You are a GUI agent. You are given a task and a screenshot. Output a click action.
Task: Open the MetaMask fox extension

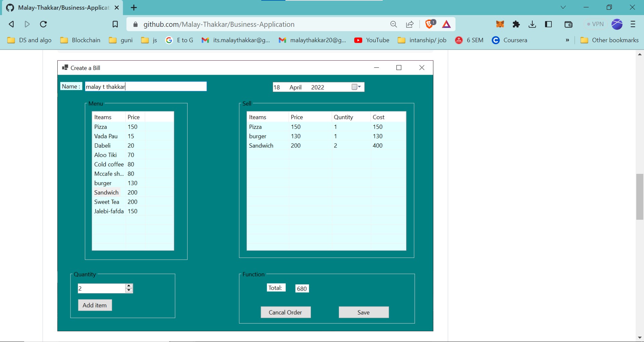(x=500, y=24)
